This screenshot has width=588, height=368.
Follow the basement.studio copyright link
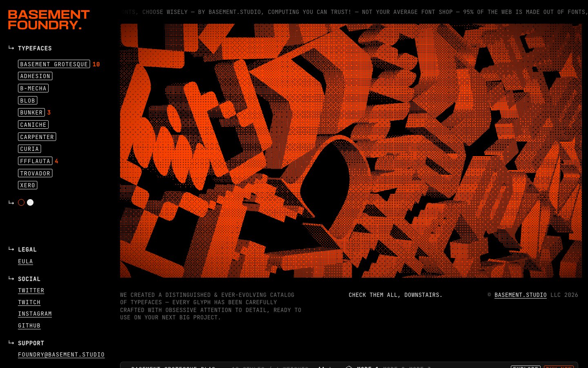click(x=521, y=295)
